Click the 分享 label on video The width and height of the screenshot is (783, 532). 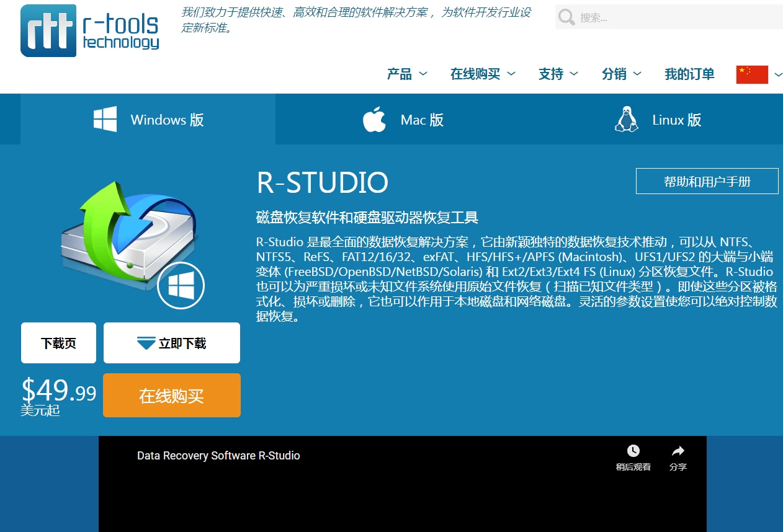[x=678, y=467]
